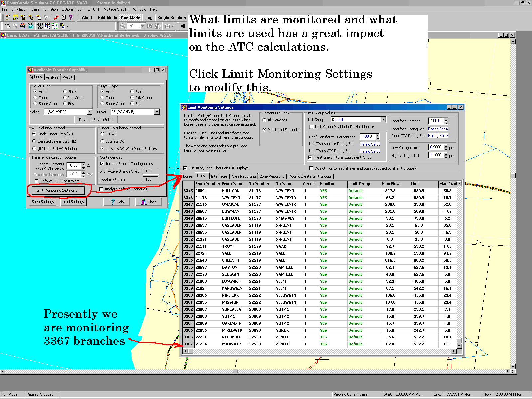Image resolution: width=532 pixels, height=399 pixels.
Task: Click the SOLVE calculator icon
Action: pyautogui.click(x=31, y=26)
